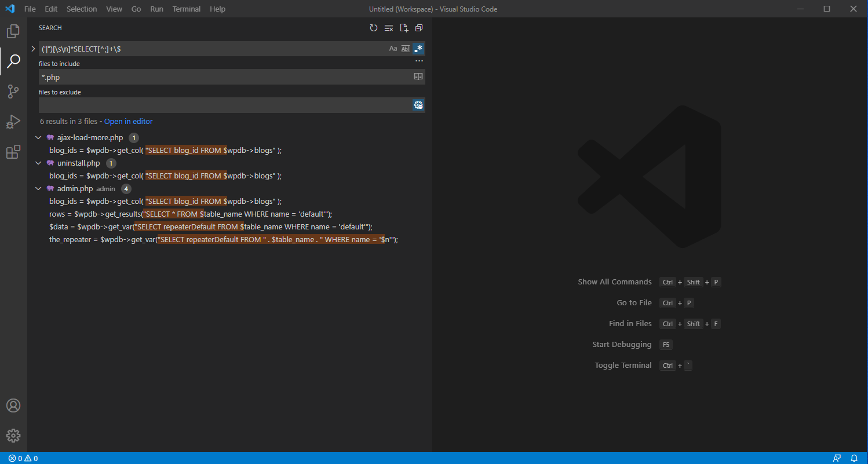This screenshot has width=868, height=464.
Task: Open the blog_ids match under uninstall.php
Action: 165,176
